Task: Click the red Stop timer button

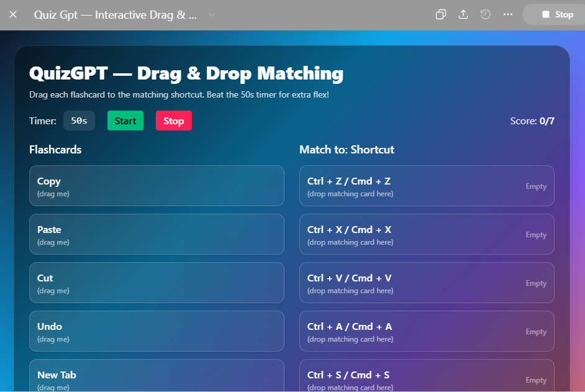Action: coord(173,121)
